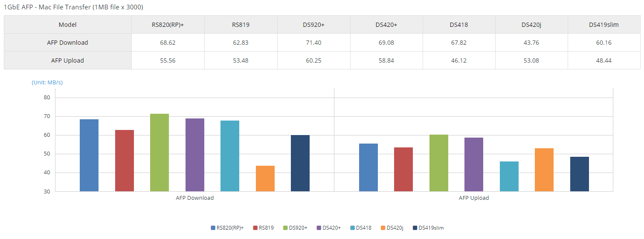Toggle DS420+ series in chart legend
The image size is (644, 239).
[329, 228]
